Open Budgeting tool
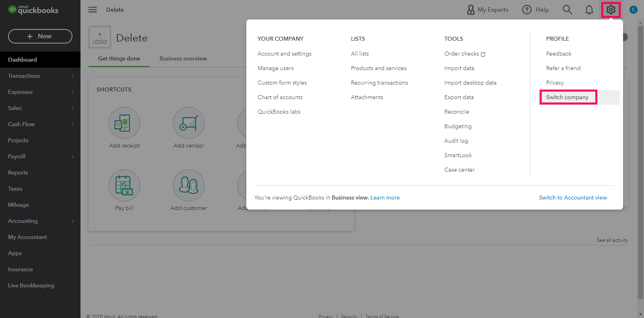Viewport: 644px width, 318px height. pos(458,126)
